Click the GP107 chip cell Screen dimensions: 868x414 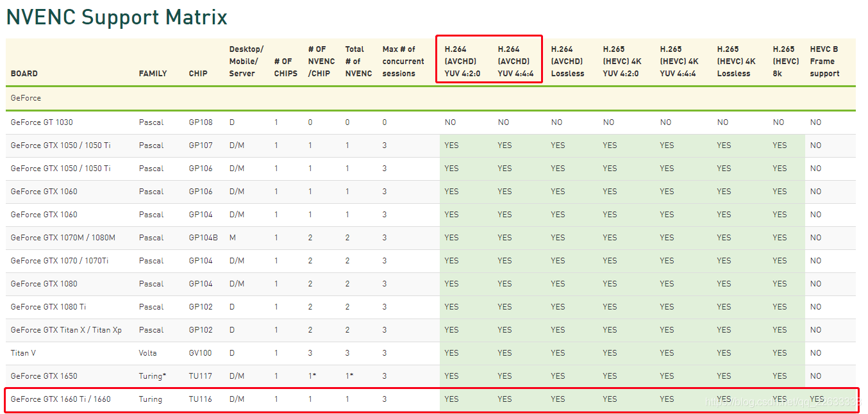point(200,145)
